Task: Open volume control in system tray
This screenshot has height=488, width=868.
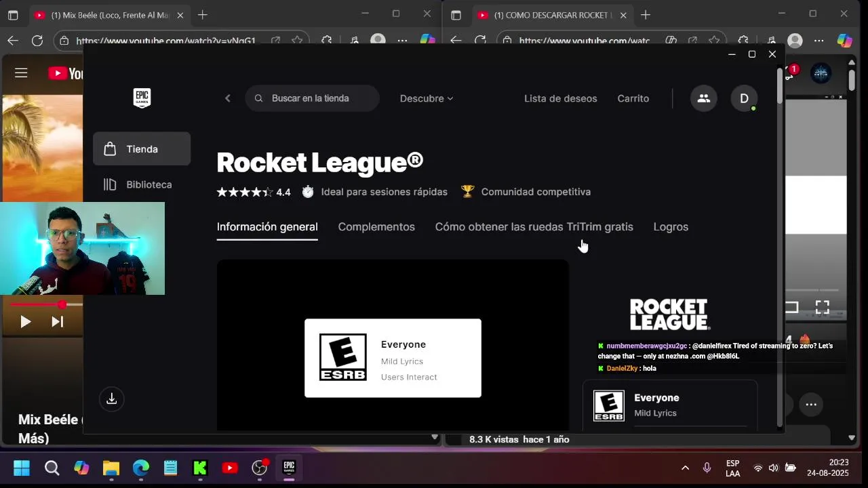Action: point(774,468)
